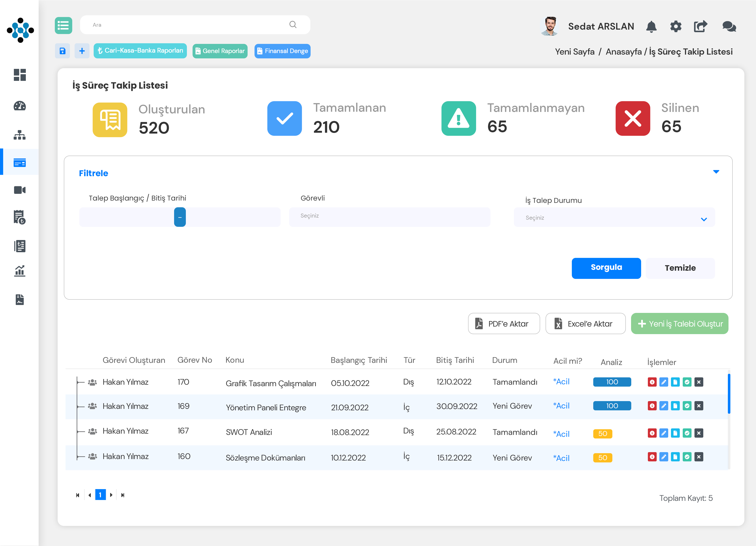Click the red info icon for task 170
Image resolution: width=756 pixels, height=546 pixels.
(x=652, y=382)
